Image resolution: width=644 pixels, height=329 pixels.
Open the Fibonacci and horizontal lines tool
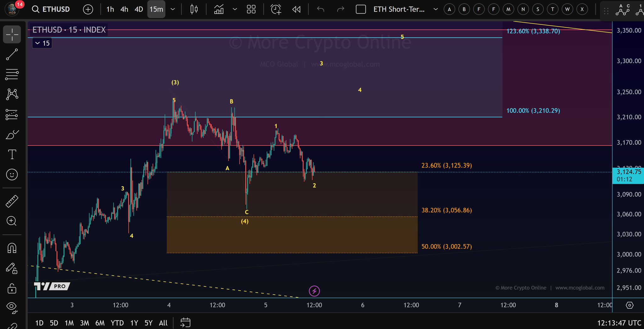[x=12, y=74]
